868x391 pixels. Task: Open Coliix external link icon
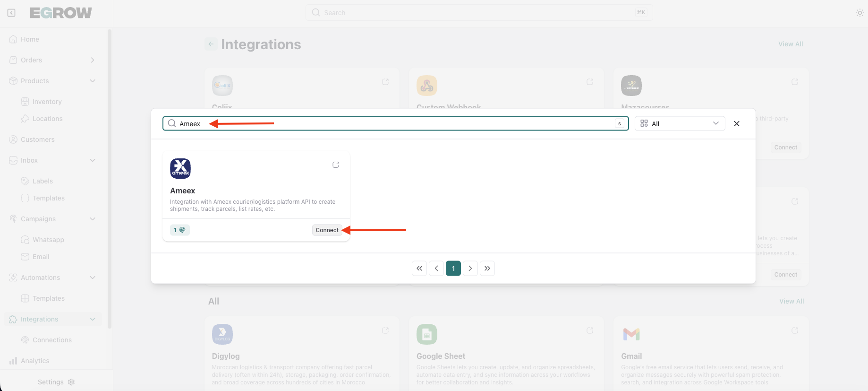point(385,82)
